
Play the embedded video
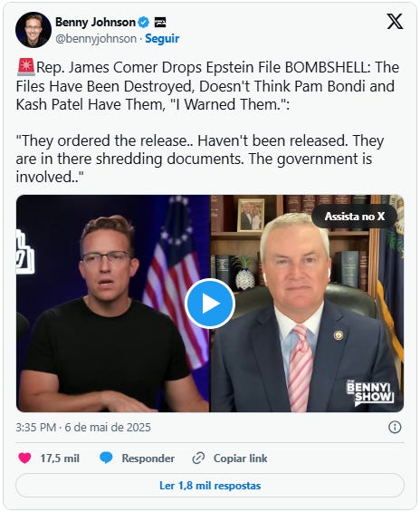210,304
